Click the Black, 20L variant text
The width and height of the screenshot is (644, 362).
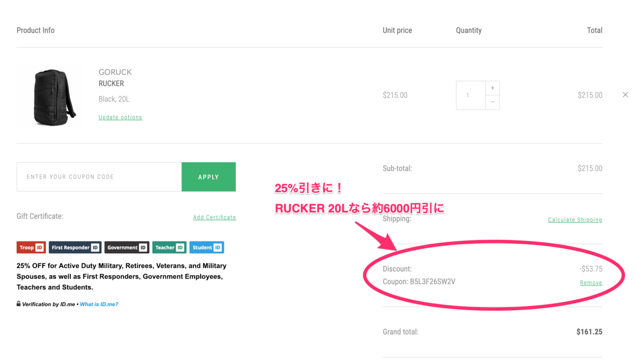click(114, 99)
